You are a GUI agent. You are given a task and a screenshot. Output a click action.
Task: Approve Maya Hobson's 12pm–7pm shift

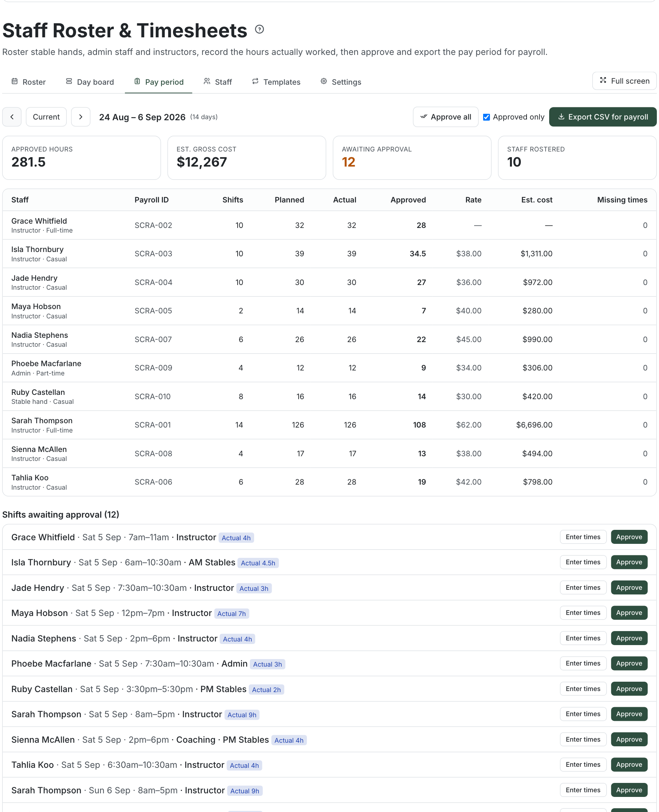629,613
